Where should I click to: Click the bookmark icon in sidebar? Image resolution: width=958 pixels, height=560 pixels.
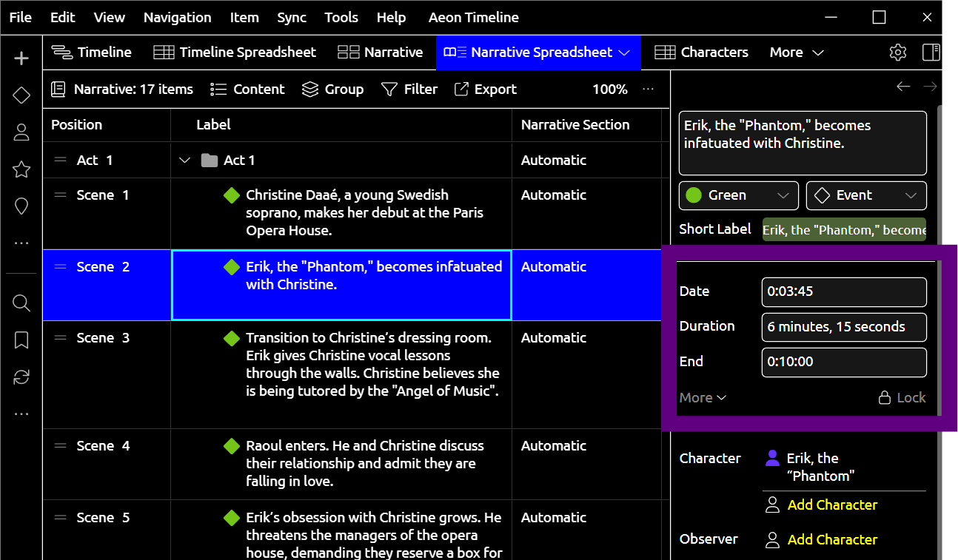click(21, 340)
